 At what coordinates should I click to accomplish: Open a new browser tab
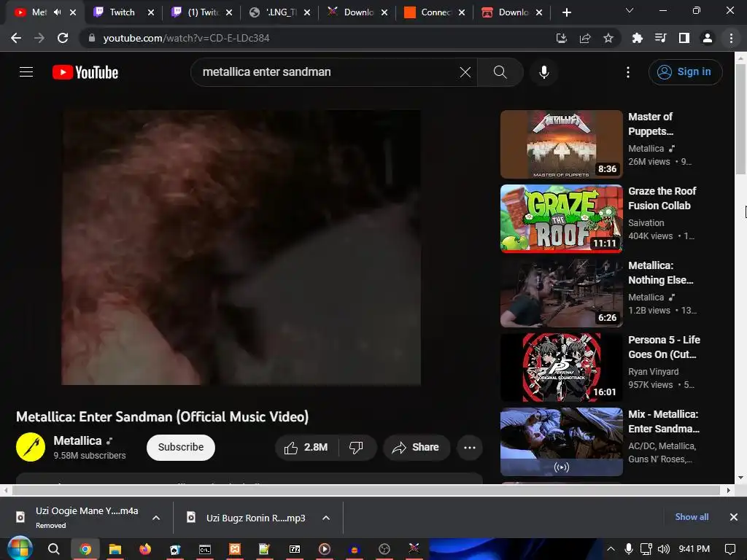566,12
